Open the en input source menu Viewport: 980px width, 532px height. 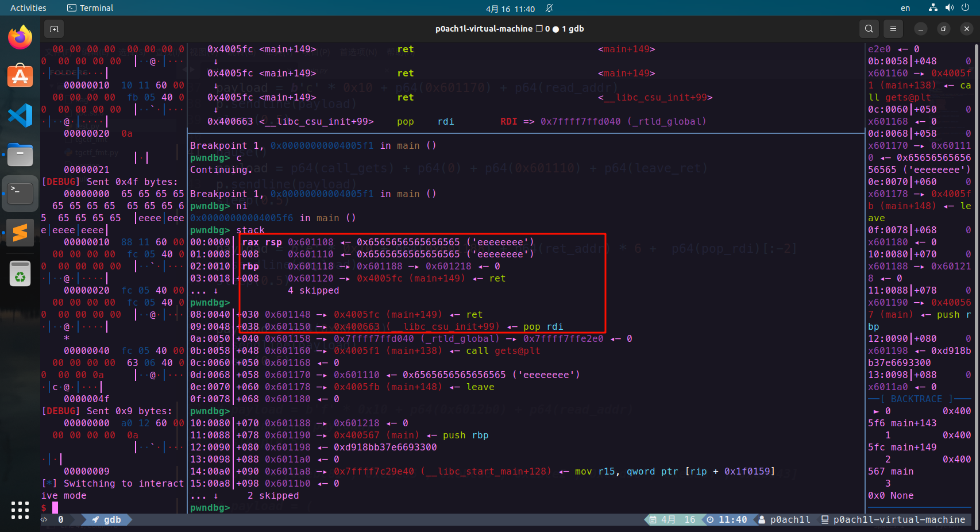[x=905, y=8]
